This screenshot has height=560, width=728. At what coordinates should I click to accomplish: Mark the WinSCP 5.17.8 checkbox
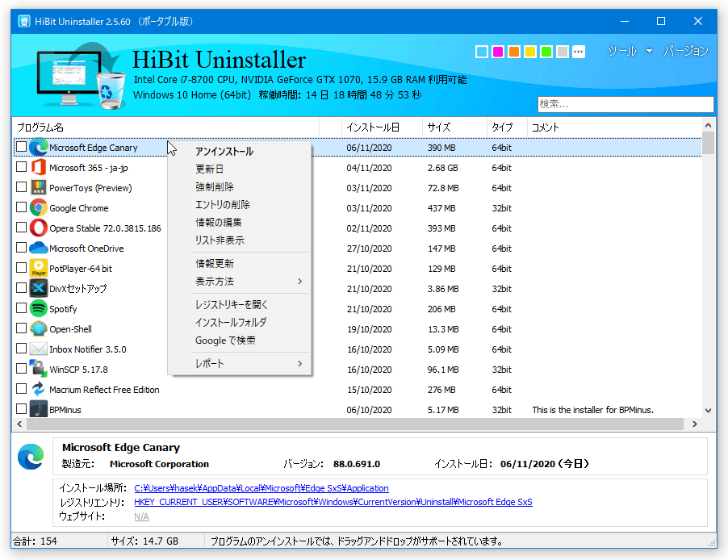21,369
